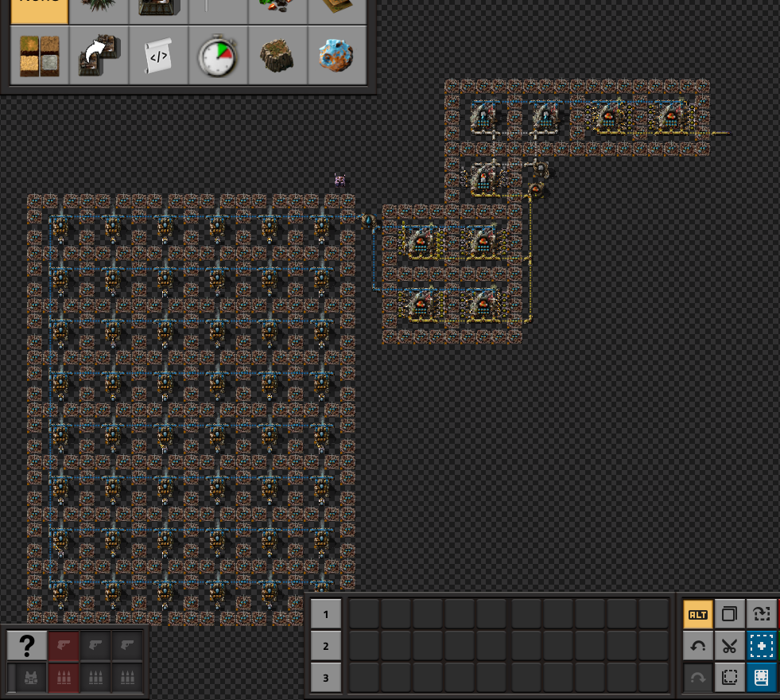Select quickbar row 1 button

[x=326, y=614]
